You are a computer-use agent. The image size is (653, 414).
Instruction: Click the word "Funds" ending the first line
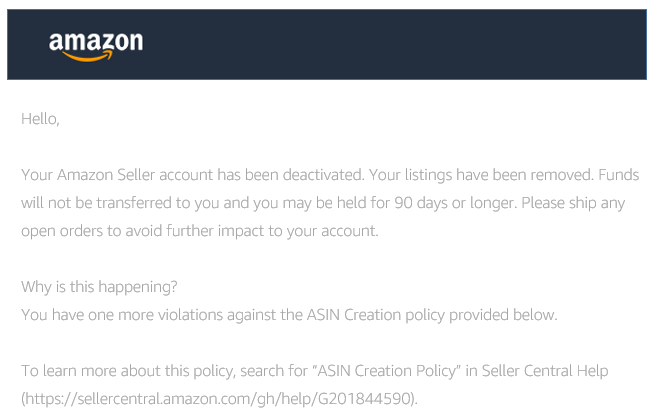(x=618, y=175)
